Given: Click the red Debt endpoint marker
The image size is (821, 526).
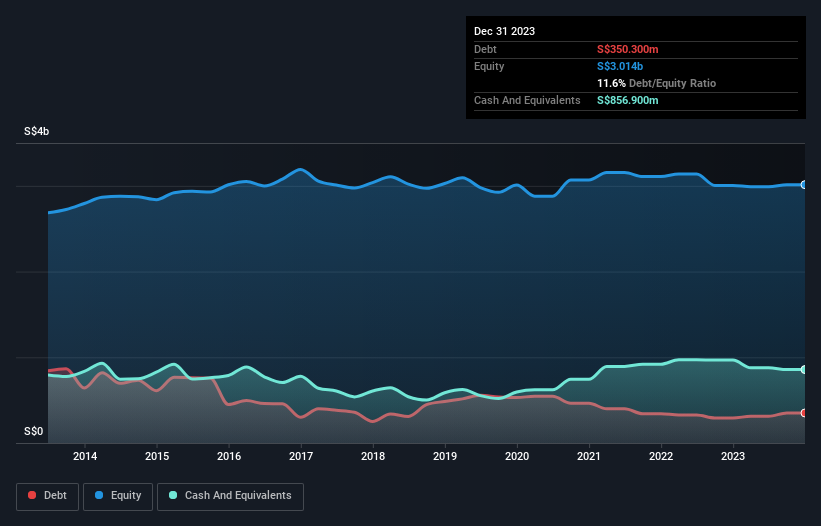Looking at the screenshot, I should click(803, 413).
